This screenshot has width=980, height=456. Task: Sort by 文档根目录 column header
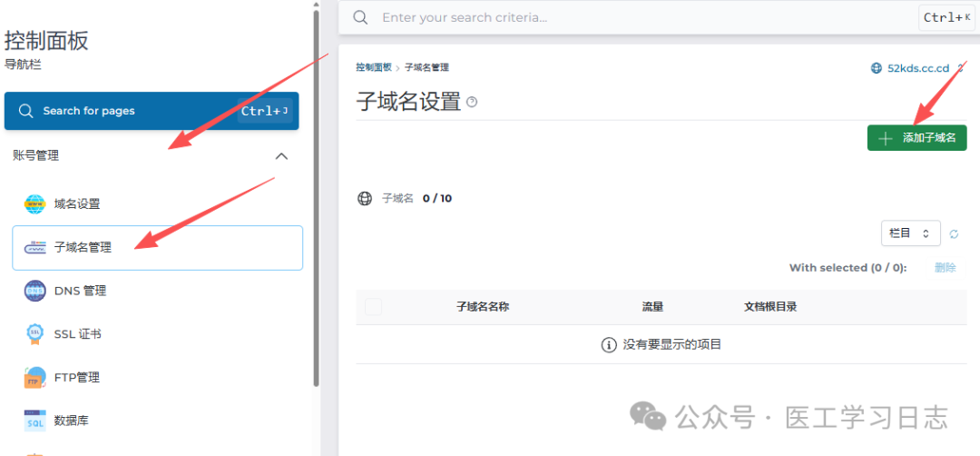coord(770,307)
